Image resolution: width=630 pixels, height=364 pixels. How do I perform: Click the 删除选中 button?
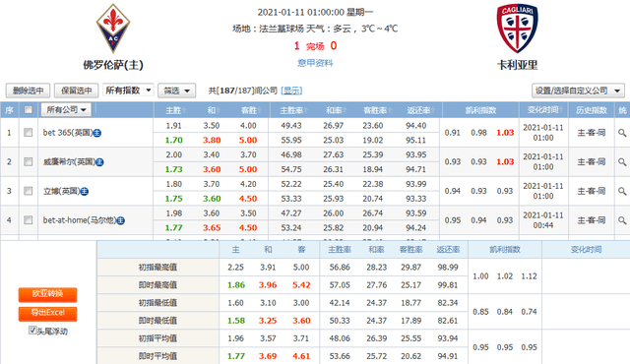28,91
